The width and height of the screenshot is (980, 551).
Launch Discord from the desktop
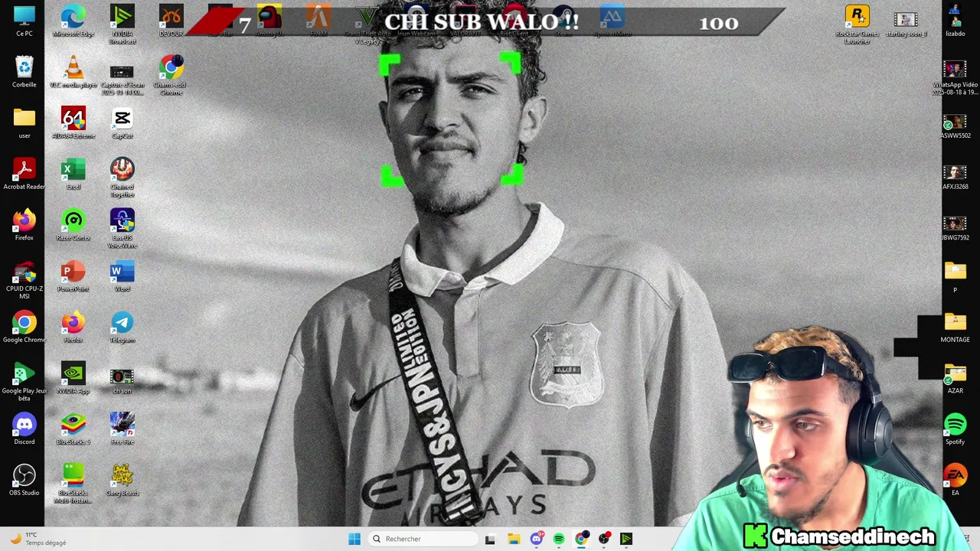[x=24, y=430]
